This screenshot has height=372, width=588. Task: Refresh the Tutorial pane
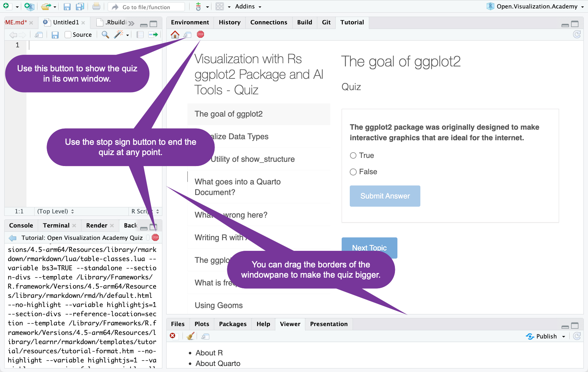click(x=577, y=34)
